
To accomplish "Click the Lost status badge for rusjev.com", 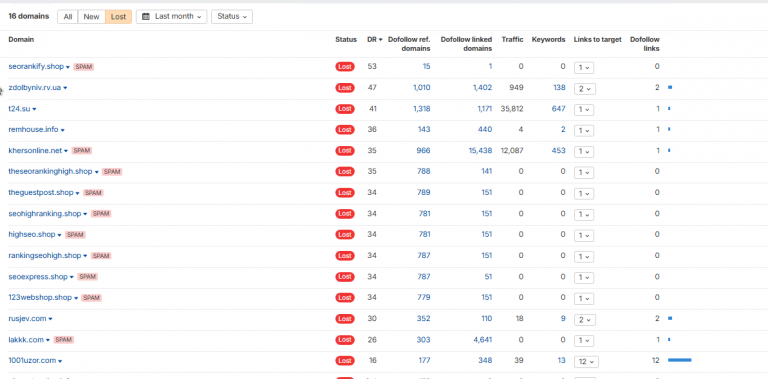I will [345, 319].
